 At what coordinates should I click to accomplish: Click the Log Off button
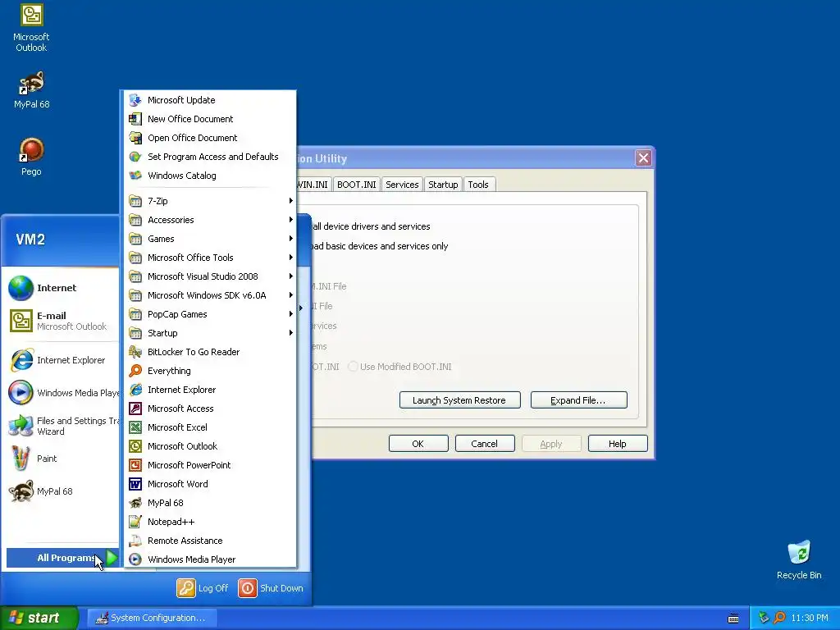click(203, 588)
